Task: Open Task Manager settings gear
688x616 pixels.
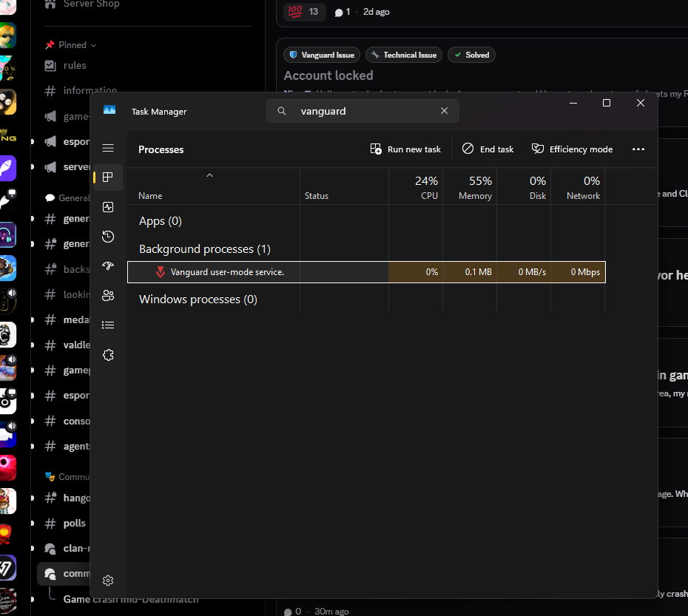Action: 108,581
